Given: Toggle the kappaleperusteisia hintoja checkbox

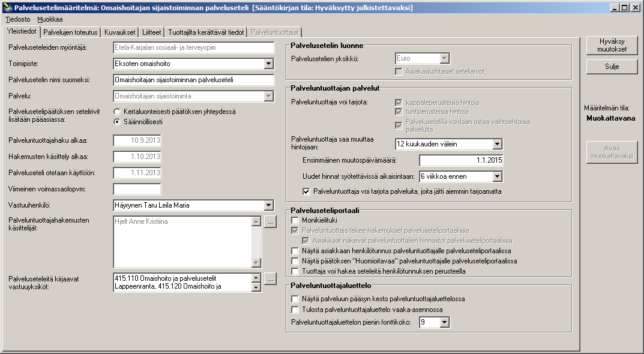Looking at the screenshot, I should pos(399,103).
